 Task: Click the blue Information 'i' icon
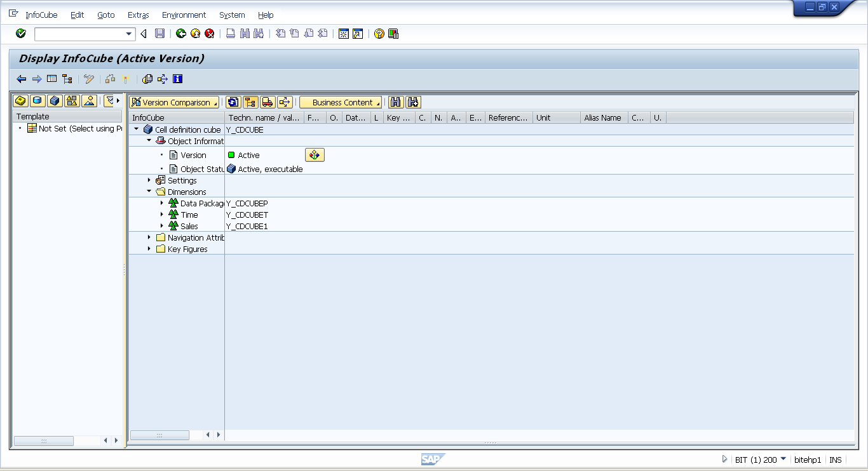click(x=178, y=79)
